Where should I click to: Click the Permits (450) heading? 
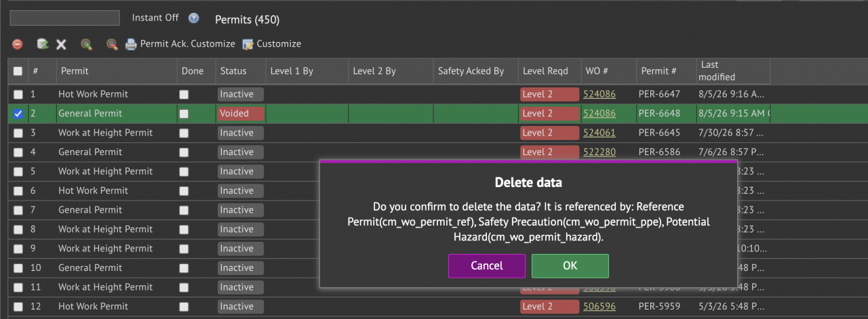pyautogui.click(x=247, y=20)
